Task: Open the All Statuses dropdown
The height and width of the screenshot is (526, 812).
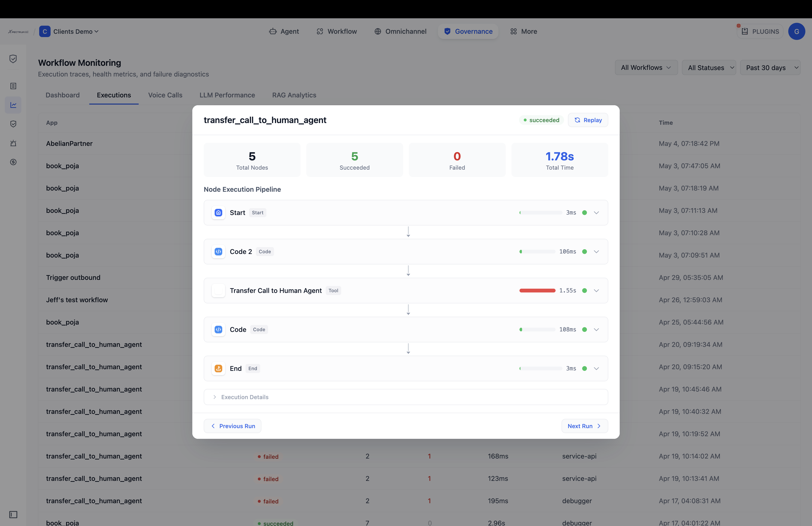Action: [709, 67]
